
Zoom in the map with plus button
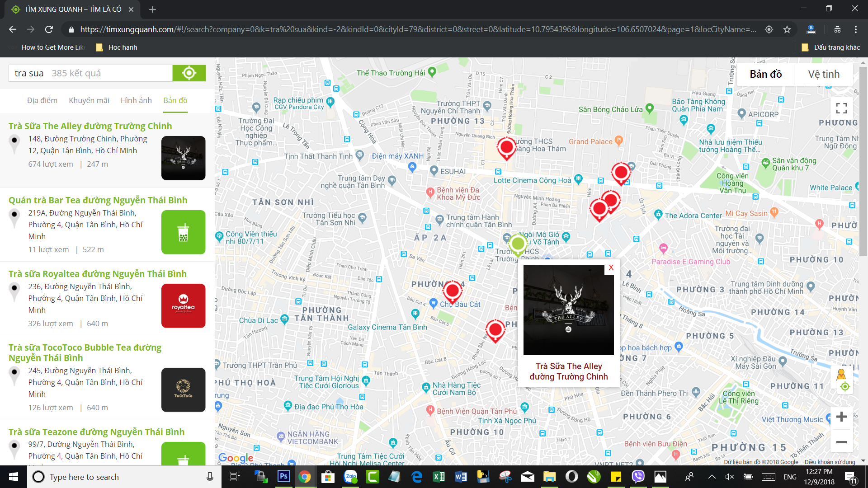pos(841,417)
